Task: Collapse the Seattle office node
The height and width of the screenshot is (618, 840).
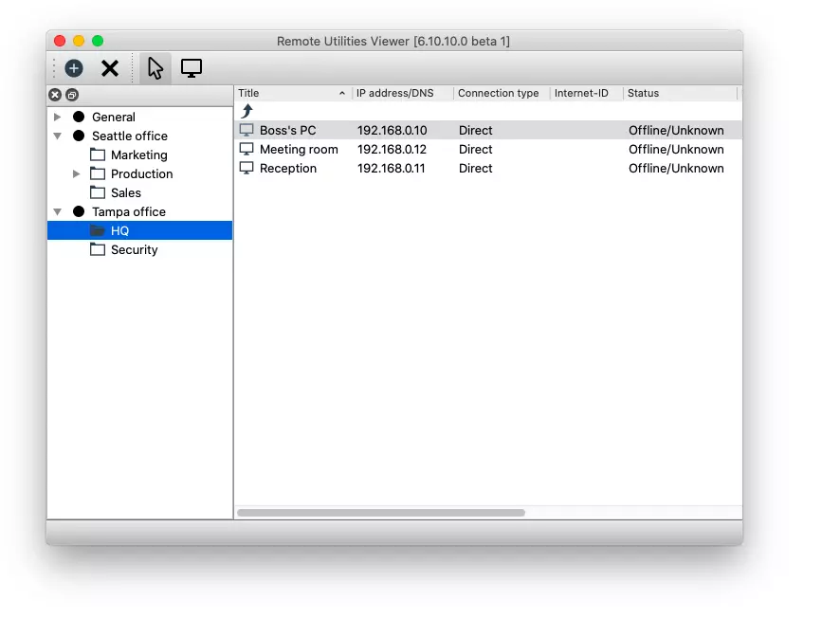Action: click(x=58, y=136)
